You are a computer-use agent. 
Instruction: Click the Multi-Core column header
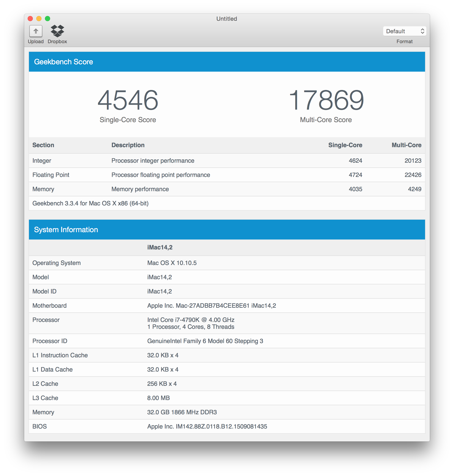pyautogui.click(x=406, y=145)
